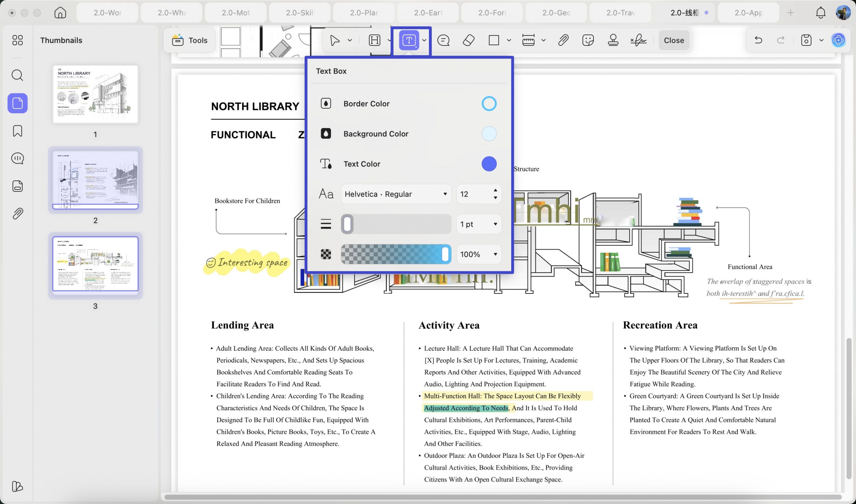Open the 100% opacity dropdown
The image size is (856, 504).
[x=478, y=254]
